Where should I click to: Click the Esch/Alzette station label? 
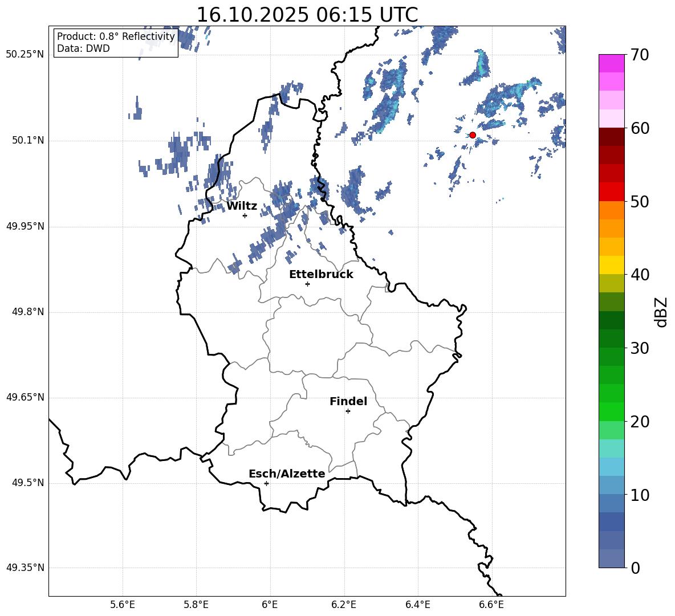tap(287, 474)
